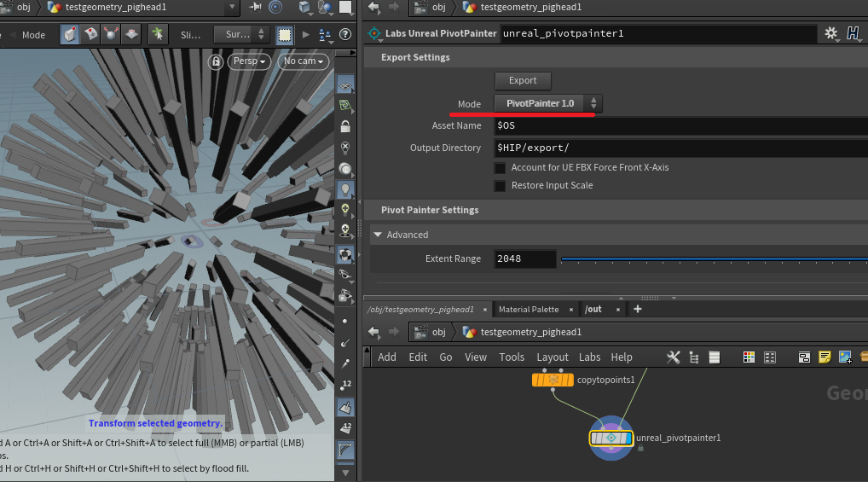Click the disable lighting bulb-x icon
868x482 pixels.
coord(345,148)
